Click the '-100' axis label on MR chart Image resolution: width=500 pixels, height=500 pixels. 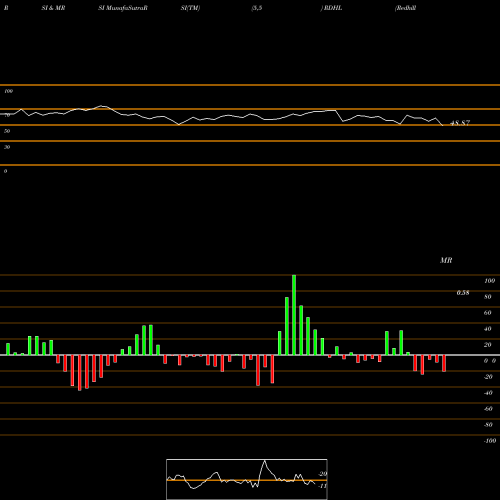(x=490, y=441)
